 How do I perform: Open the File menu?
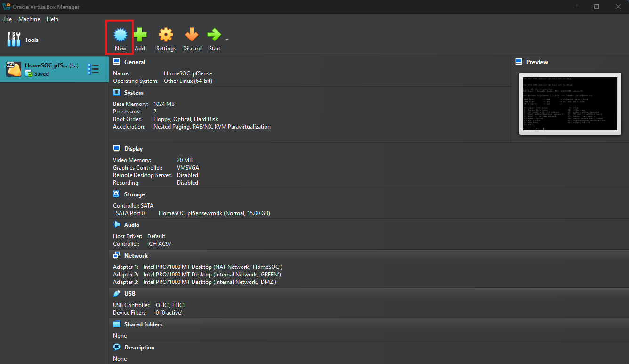(x=8, y=19)
